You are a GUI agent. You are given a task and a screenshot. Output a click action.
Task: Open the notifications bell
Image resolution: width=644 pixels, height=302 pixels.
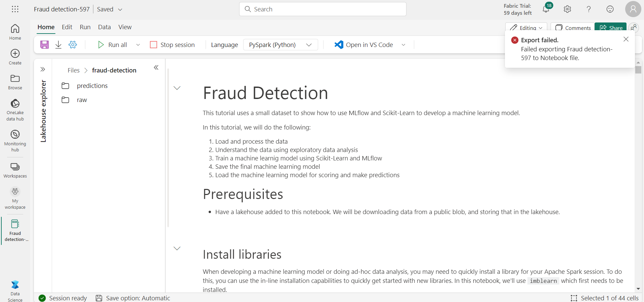click(x=545, y=9)
